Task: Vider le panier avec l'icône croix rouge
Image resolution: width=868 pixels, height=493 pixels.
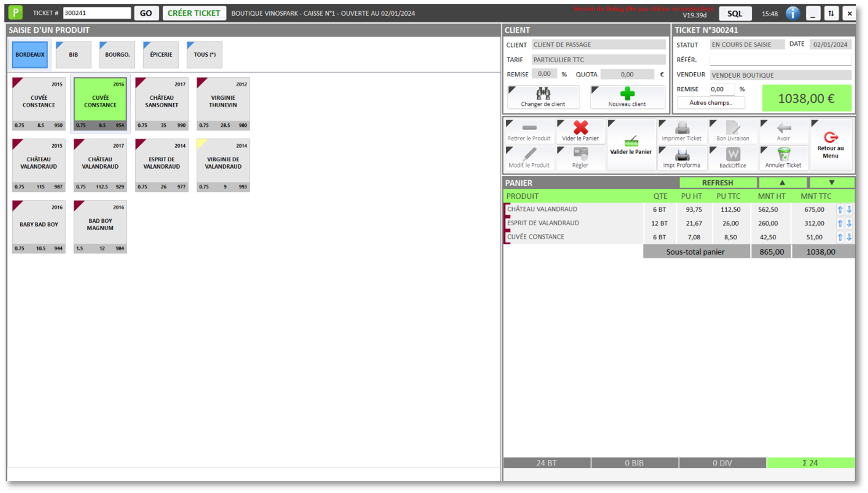Action: [580, 131]
